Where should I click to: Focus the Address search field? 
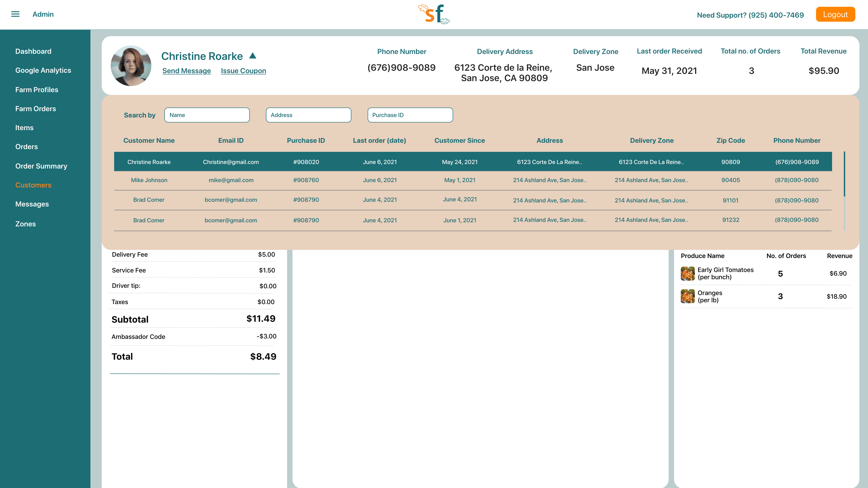coord(308,115)
